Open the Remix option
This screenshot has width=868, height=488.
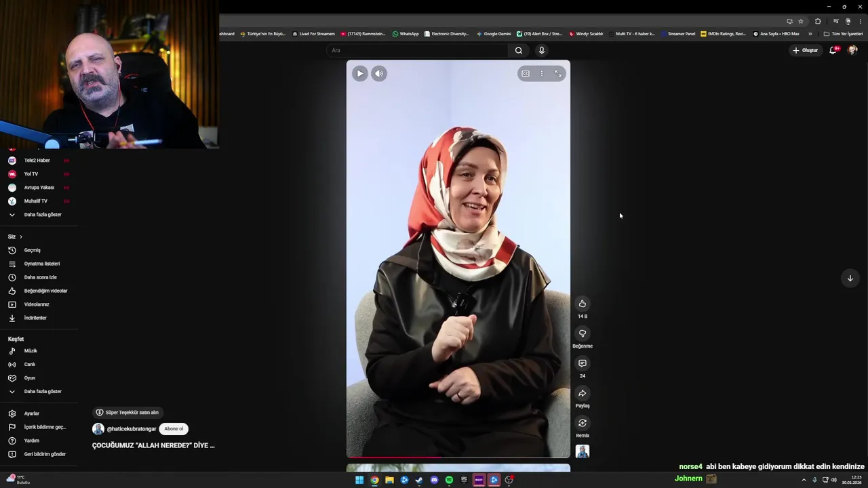pyautogui.click(x=582, y=423)
